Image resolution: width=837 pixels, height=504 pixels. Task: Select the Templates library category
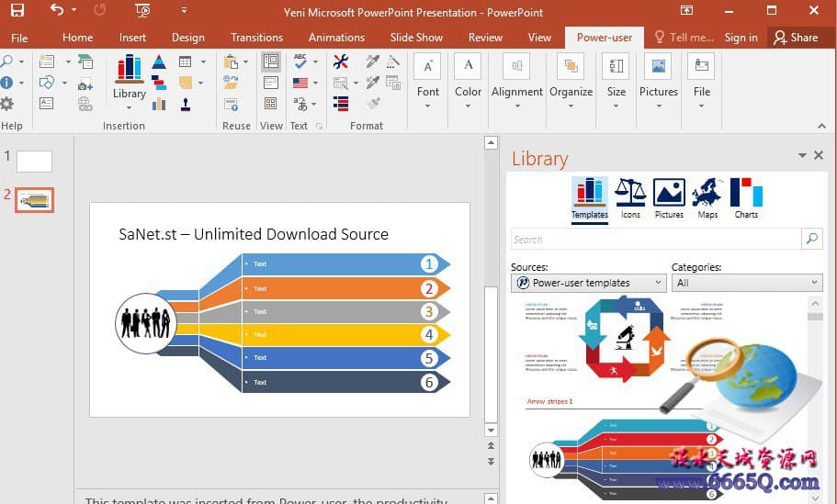589,199
